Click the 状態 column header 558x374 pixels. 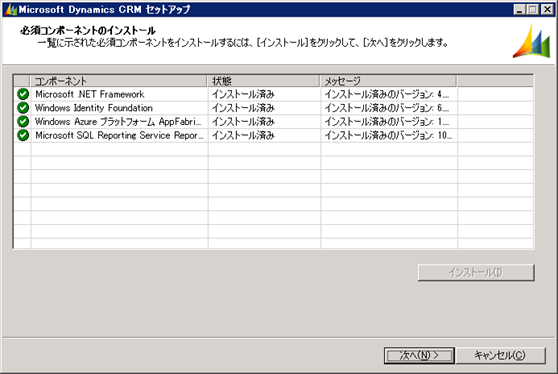263,81
